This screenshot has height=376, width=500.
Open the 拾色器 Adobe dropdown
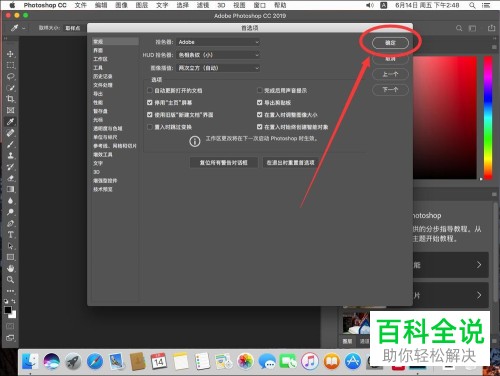click(x=218, y=42)
